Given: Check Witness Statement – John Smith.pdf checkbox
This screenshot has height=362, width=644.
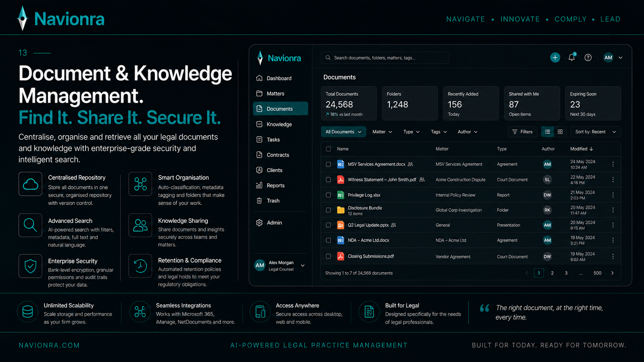Looking at the screenshot, I should point(328,180).
